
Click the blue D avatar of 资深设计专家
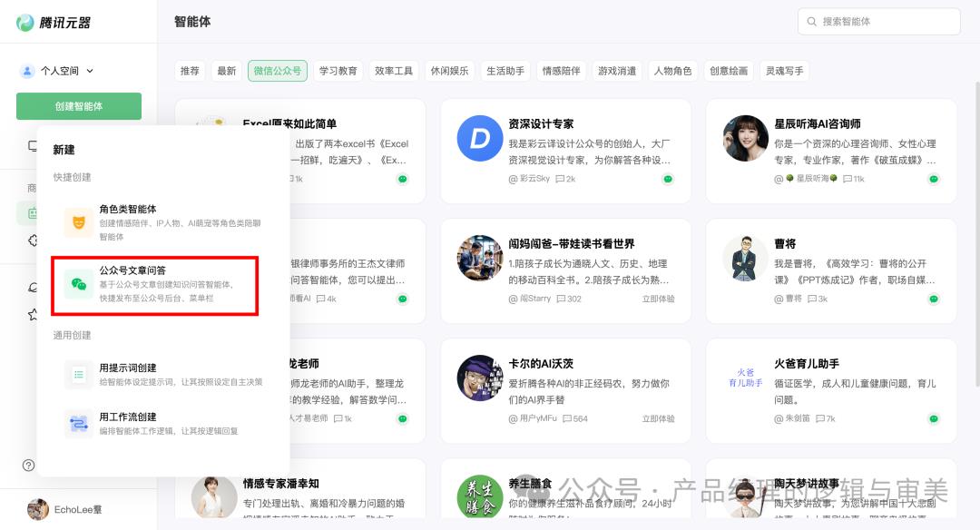tap(480, 138)
